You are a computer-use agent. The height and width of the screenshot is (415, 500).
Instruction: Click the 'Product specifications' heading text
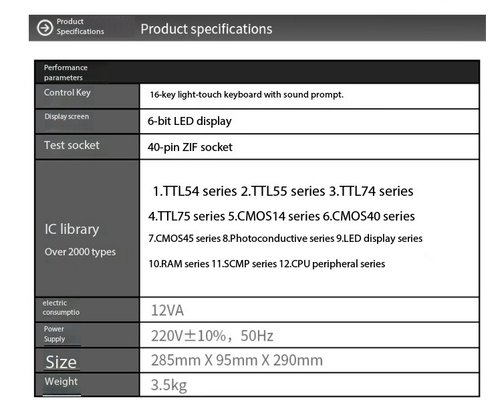[x=206, y=29]
